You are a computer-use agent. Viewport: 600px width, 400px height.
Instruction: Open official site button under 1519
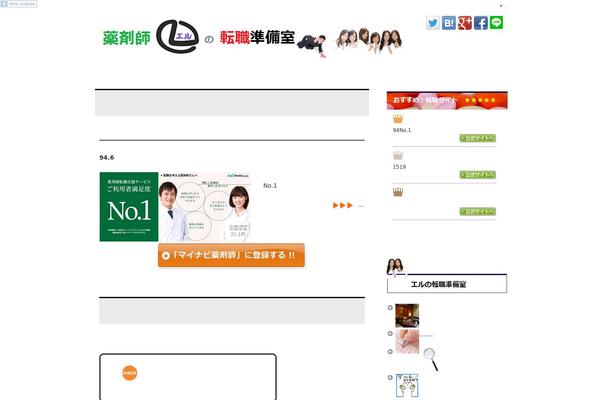478,175
